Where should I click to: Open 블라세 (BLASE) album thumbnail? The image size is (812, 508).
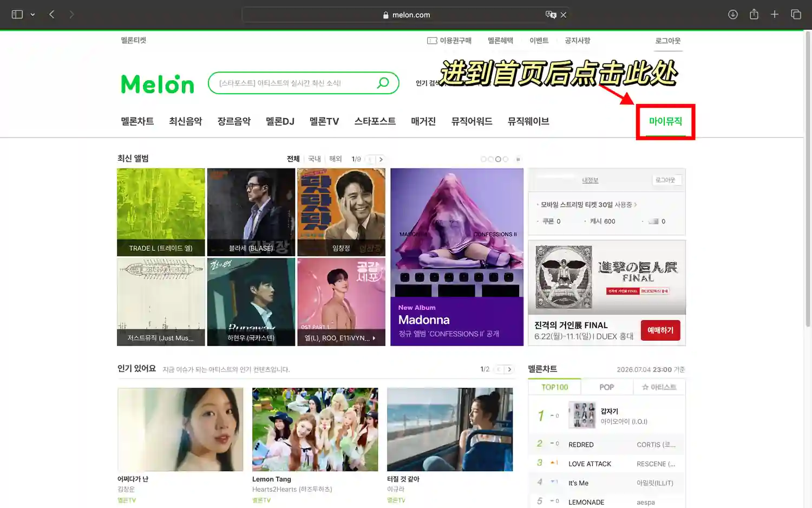point(251,212)
